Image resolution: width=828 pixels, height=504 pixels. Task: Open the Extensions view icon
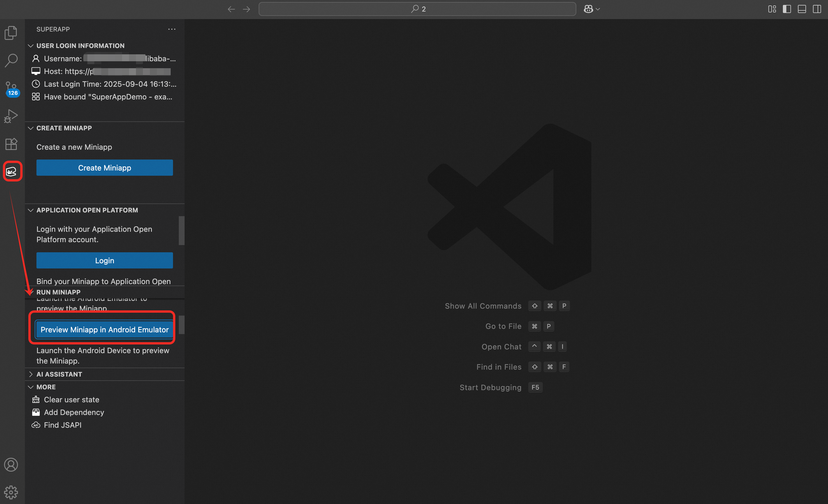click(11, 144)
